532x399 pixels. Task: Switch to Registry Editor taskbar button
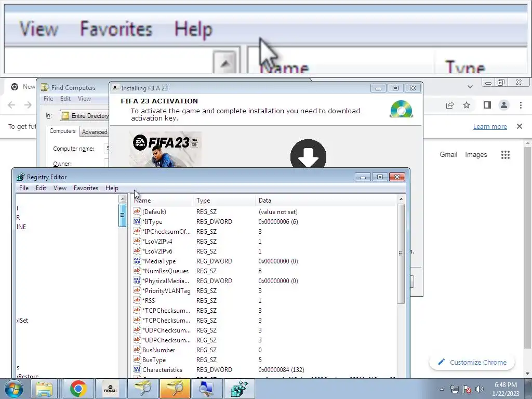coord(239,389)
